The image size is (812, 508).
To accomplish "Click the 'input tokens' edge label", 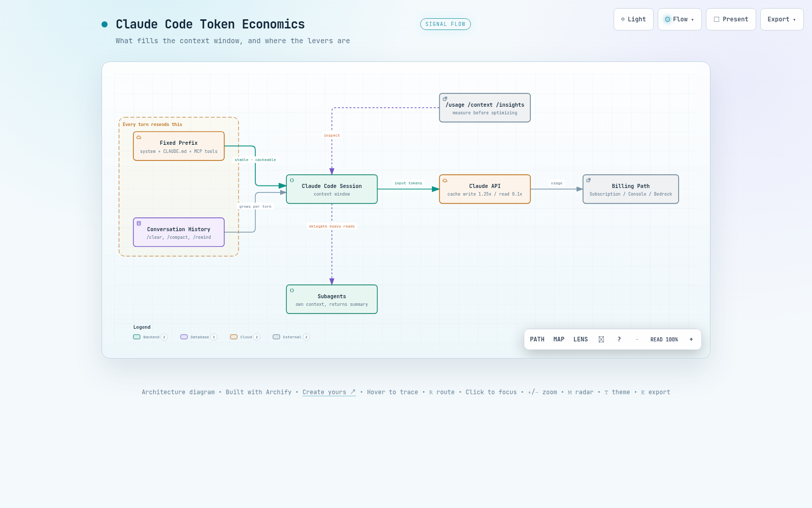I will tap(409, 183).
